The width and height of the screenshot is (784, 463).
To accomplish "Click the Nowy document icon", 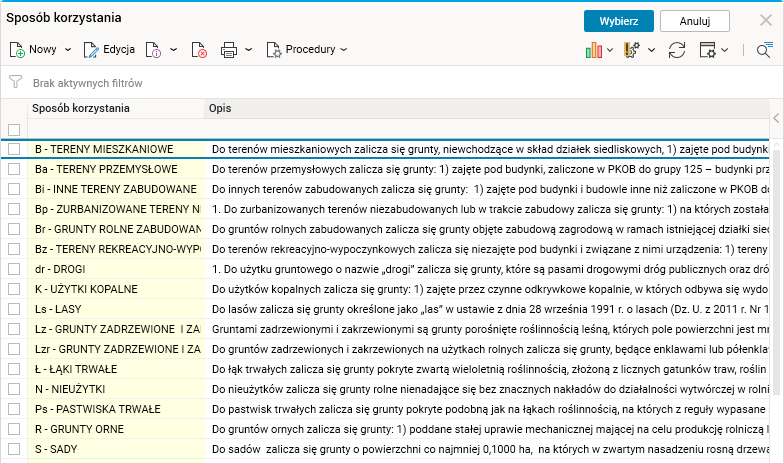I will [x=17, y=50].
